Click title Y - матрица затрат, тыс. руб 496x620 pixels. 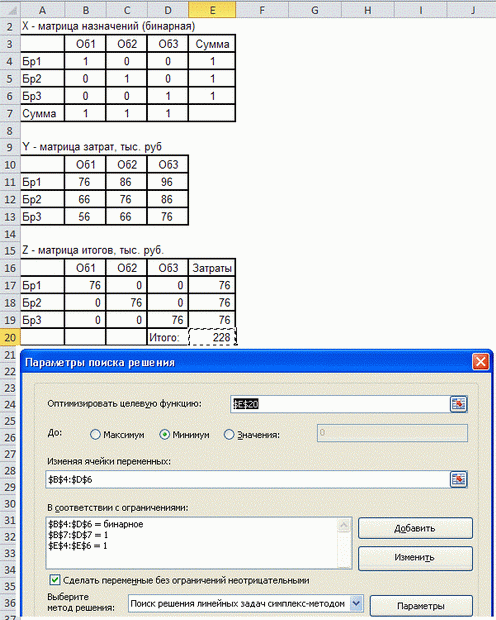tap(92, 147)
